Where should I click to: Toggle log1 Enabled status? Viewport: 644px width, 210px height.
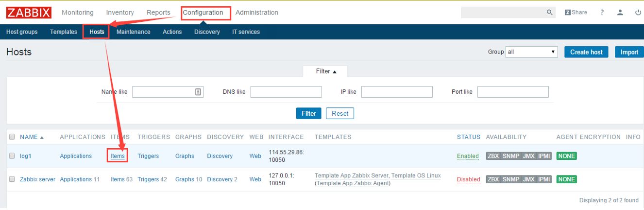pyautogui.click(x=468, y=156)
